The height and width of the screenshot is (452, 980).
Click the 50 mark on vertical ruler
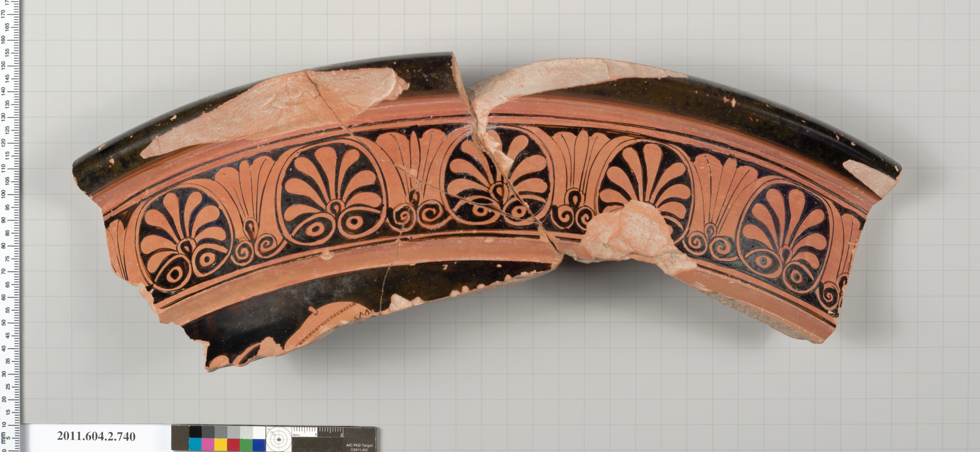pyautogui.click(x=3, y=322)
